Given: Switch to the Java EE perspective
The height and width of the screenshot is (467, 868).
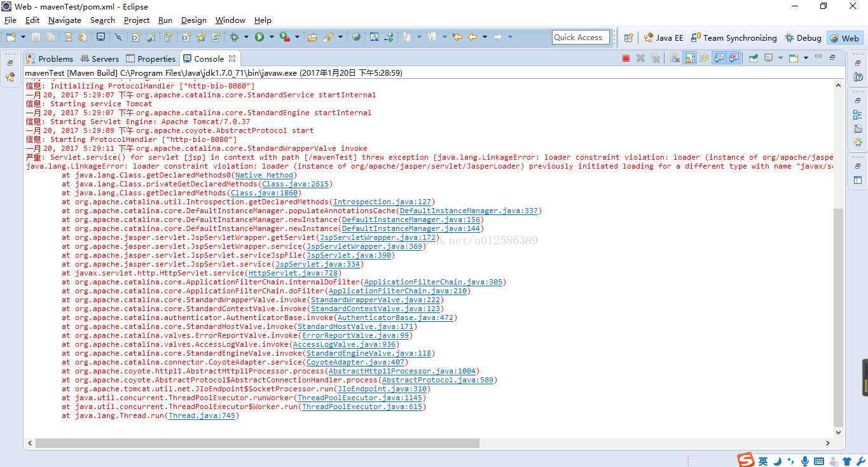Looking at the screenshot, I should pos(663,38).
